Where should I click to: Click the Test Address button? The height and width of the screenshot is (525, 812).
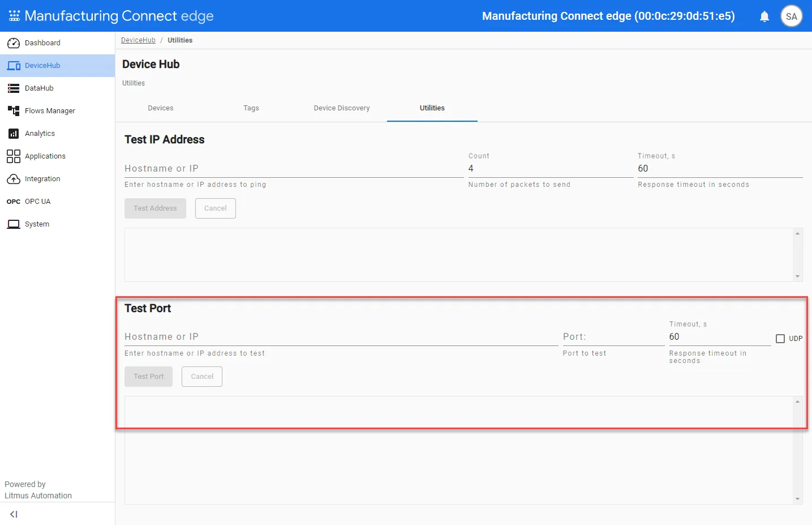point(155,208)
